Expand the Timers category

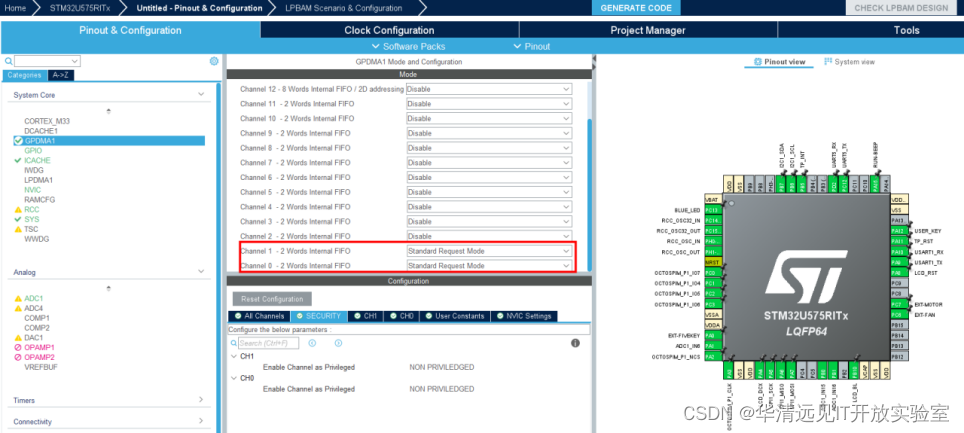[x=200, y=400]
